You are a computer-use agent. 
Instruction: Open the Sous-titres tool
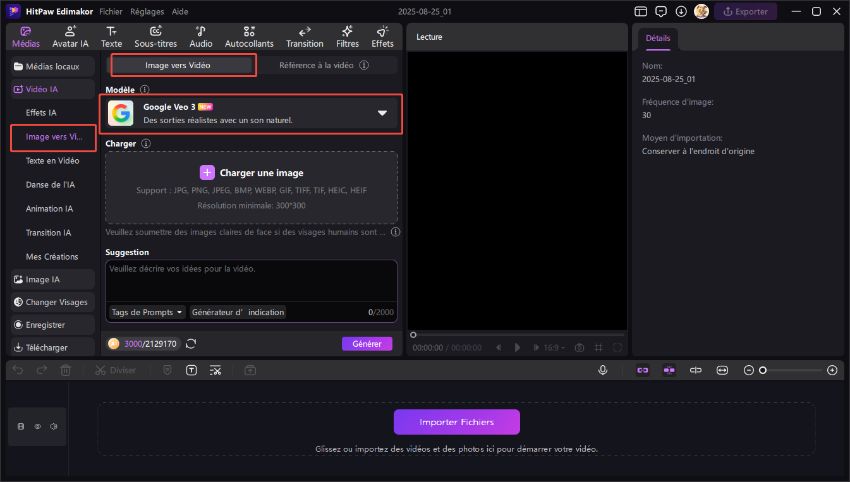click(156, 37)
